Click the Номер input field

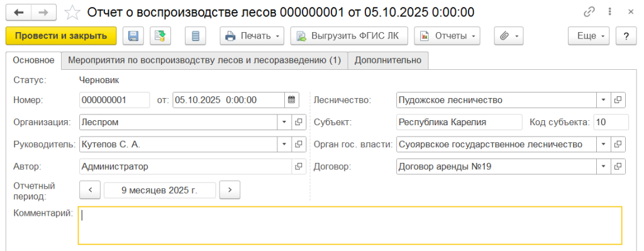114,100
